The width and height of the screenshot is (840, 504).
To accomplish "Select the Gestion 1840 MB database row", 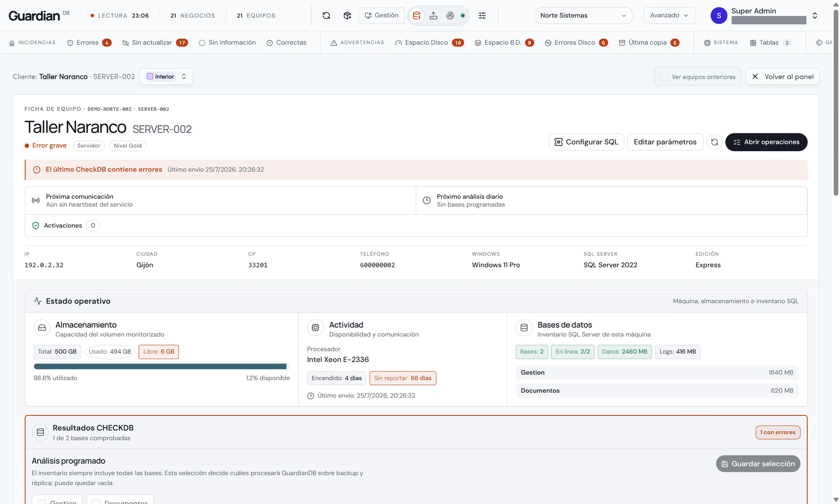I will tap(657, 372).
